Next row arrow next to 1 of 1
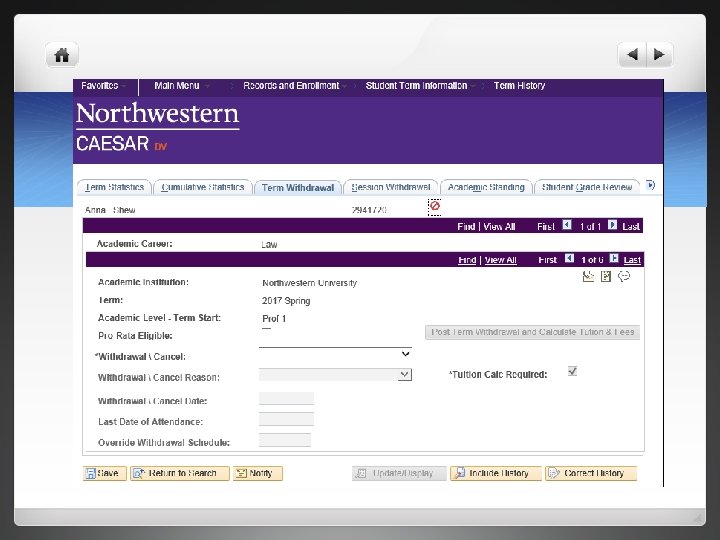Image resolution: width=720 pixels, height=540 pixels. pos(612,225)
